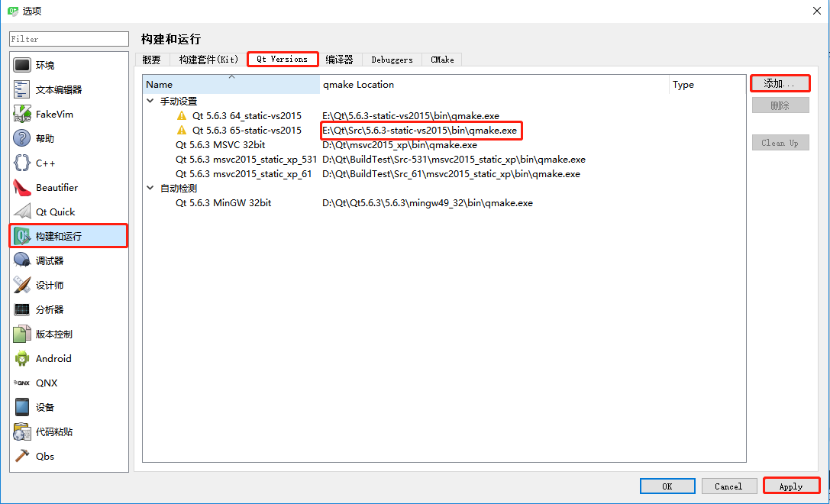
Task: Click the qmake Location column header
Action: point(494,84)
